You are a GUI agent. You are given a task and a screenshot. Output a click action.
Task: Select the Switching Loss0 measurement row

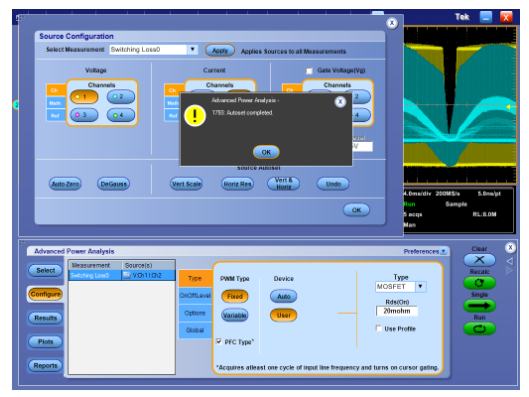pos(122,275)
